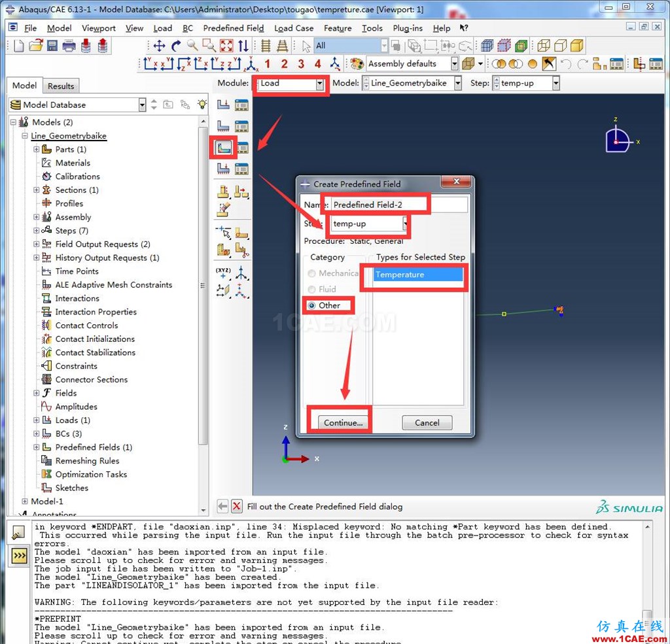This screenshot has width=670, height=644.
Task: Open the Boundary Condition Manager icon
Action: coord(241,126)
